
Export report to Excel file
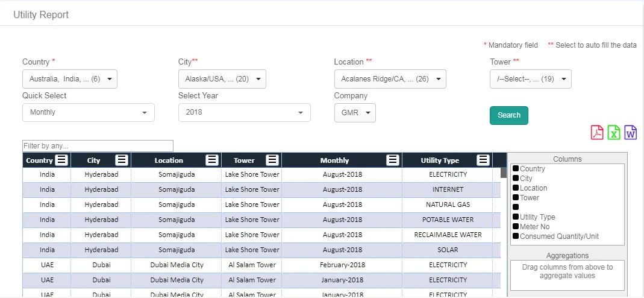click(x=614, y=132)
